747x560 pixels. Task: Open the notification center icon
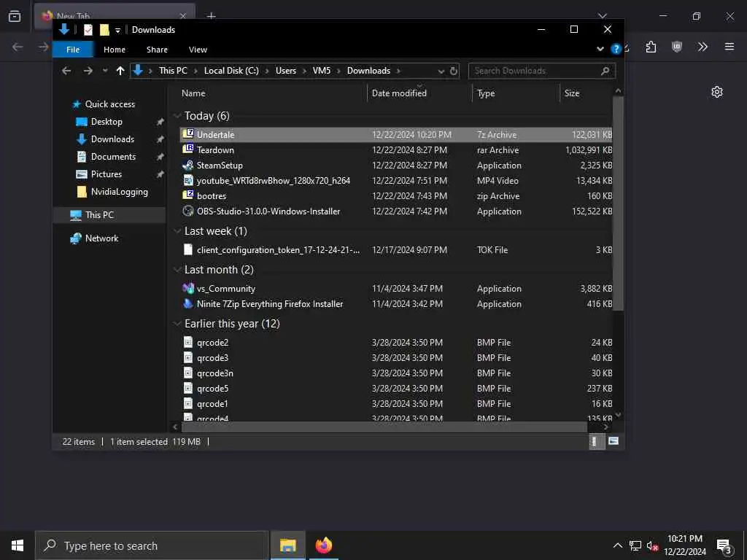coord(724,546)
